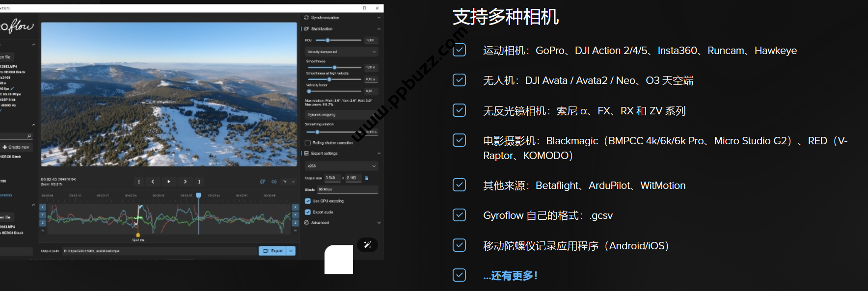Viewport: 868px width, 291px height.
Task: Click the search icon in left panel
Action: click(29, 136)
